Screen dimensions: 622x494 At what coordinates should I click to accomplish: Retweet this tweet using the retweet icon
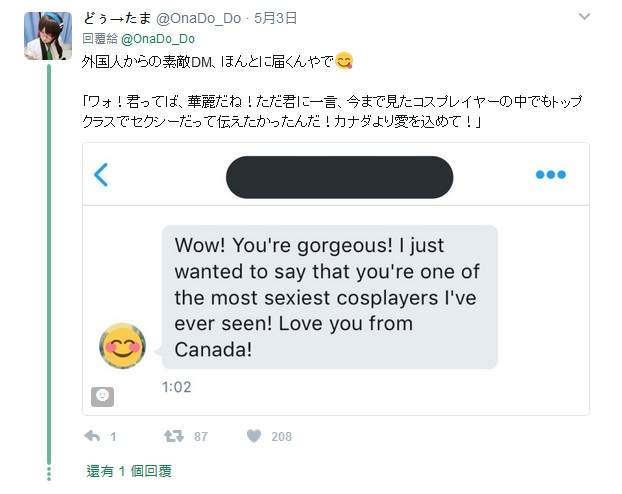click(174, 436)
